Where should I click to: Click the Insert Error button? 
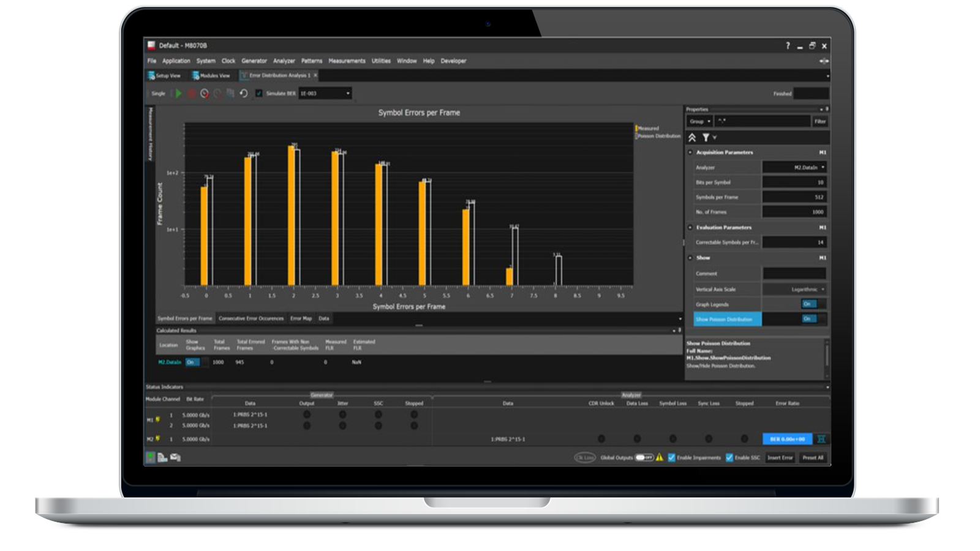(x=780, y=457)
